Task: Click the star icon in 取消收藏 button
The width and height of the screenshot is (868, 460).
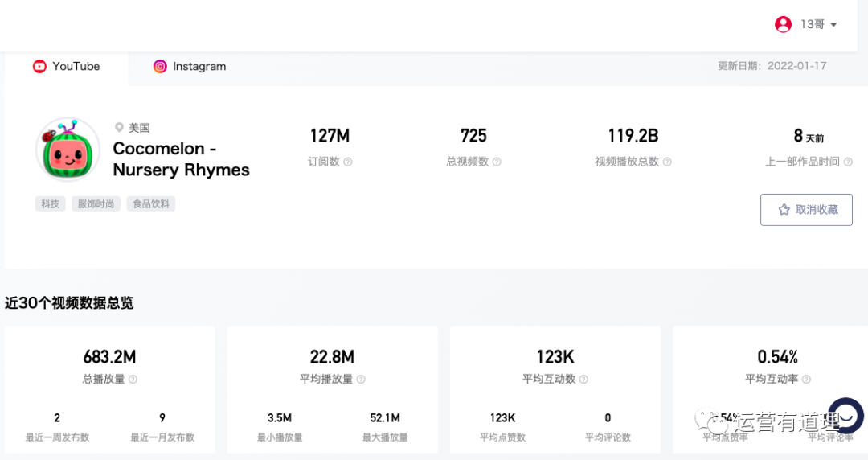Action: tap(784, 210)
